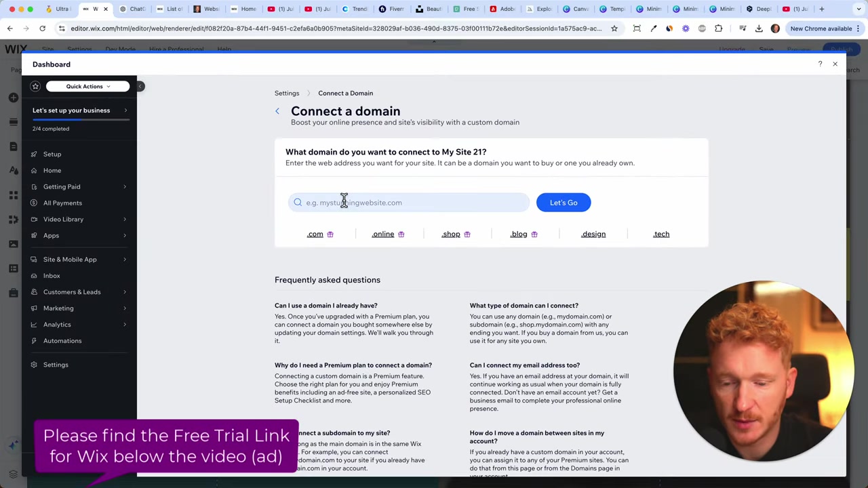Switch to the Fiverr browser tab
This screenshot has height=488, width=868.
pos(391,9)
